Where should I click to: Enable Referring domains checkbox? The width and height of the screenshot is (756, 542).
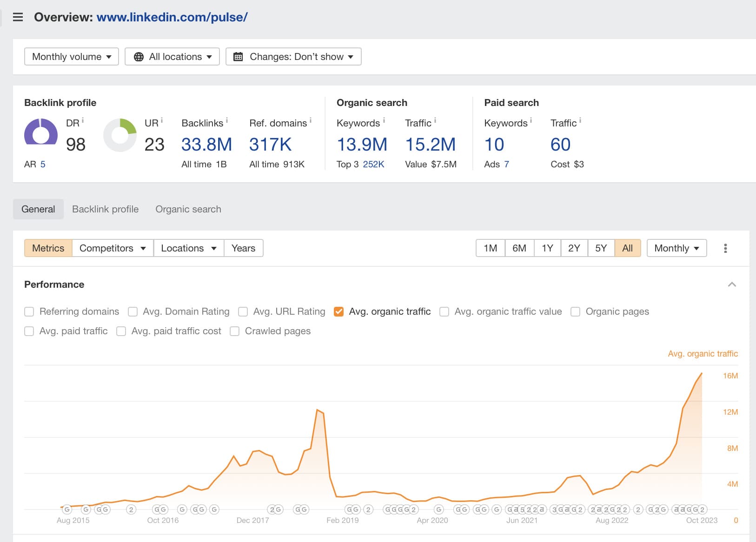coord(29,311)
